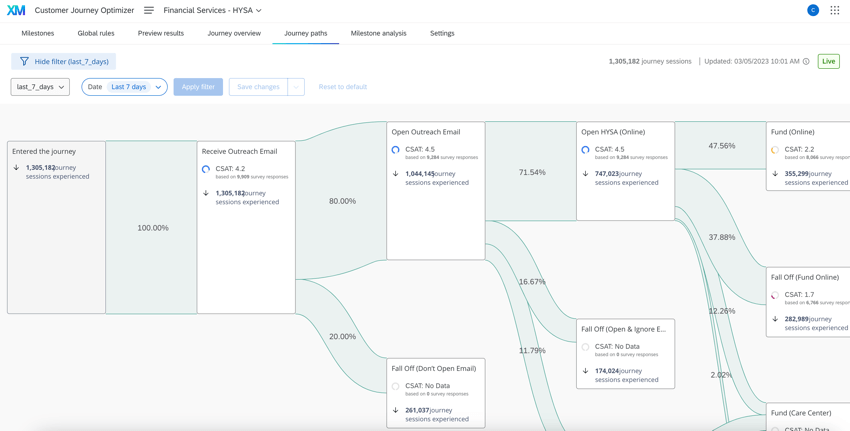Click down arrow in Entered the journey card

click(16, 168)
